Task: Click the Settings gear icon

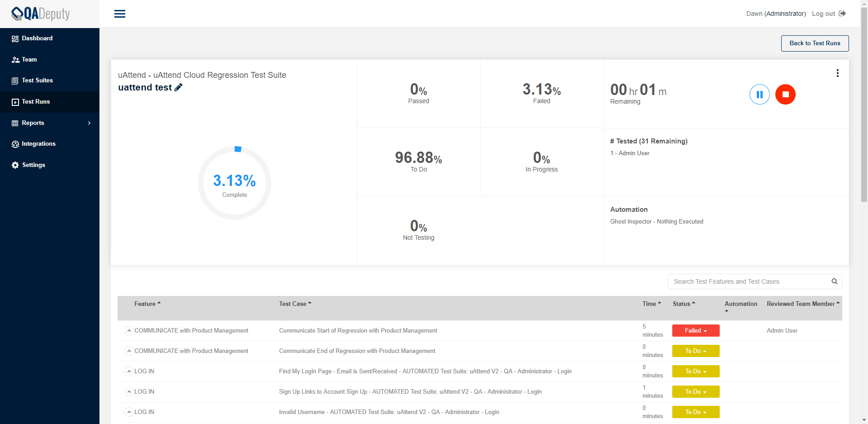Action: 15,165
